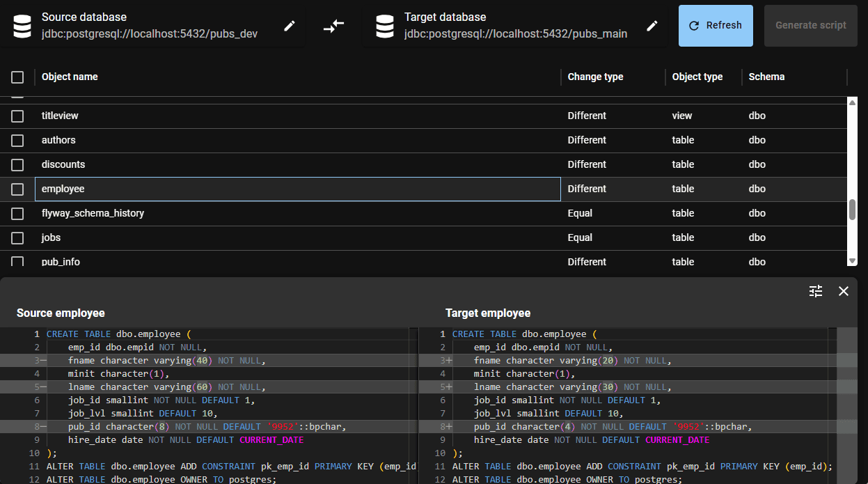Image resolution: width=868 pixels, height=484 pixels.
Task: Sort by the Object name column
Action: pos(70,77)
